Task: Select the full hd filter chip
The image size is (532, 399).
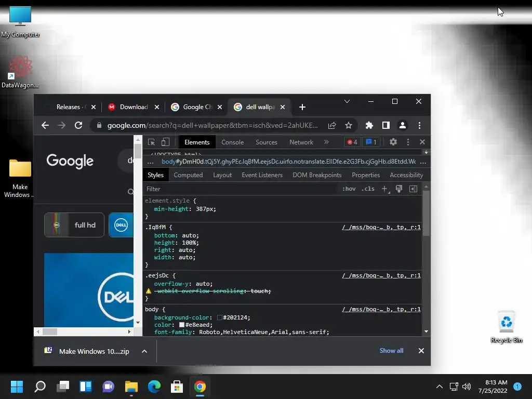Action: click(74, 225)
